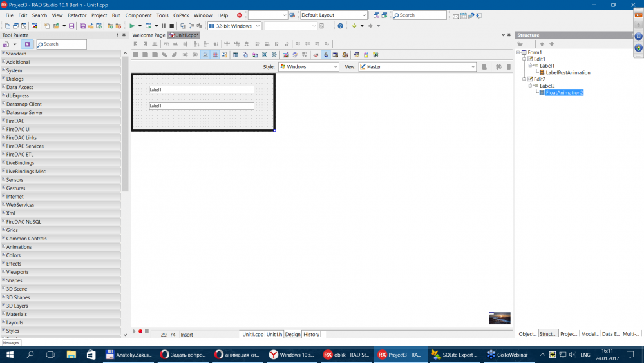The height and width of the screenshot is (363, 644).
Task: Pause program execution
Action: point(164,26)
